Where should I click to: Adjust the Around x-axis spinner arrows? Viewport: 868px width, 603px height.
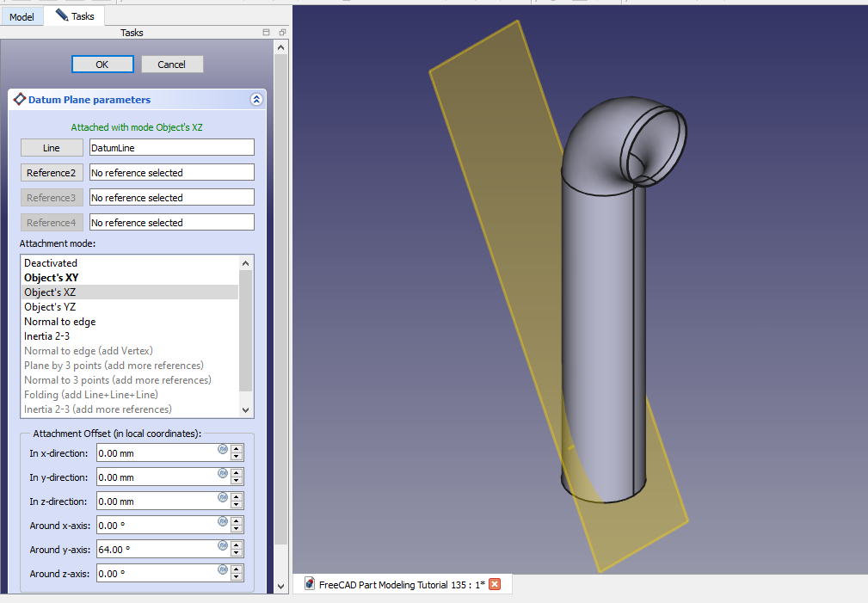[237, 526]
